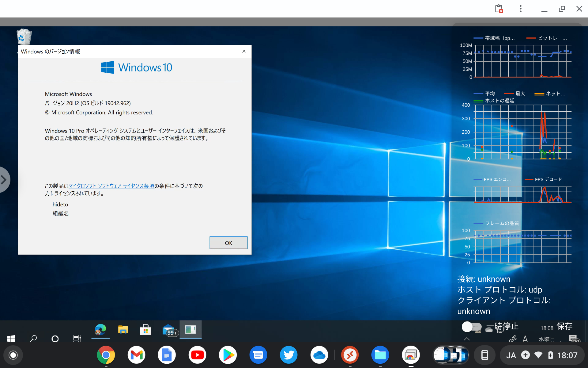This screenshot has height=368, width=588.
Task: Launch the Remote Desktop app from the Chrome OS shelf
Action: pyautogui.click(x=350, y=355)
